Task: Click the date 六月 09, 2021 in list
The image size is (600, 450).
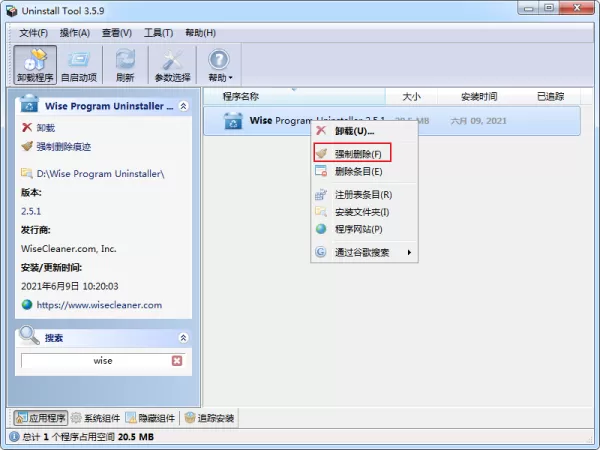Action: (478, 121)
